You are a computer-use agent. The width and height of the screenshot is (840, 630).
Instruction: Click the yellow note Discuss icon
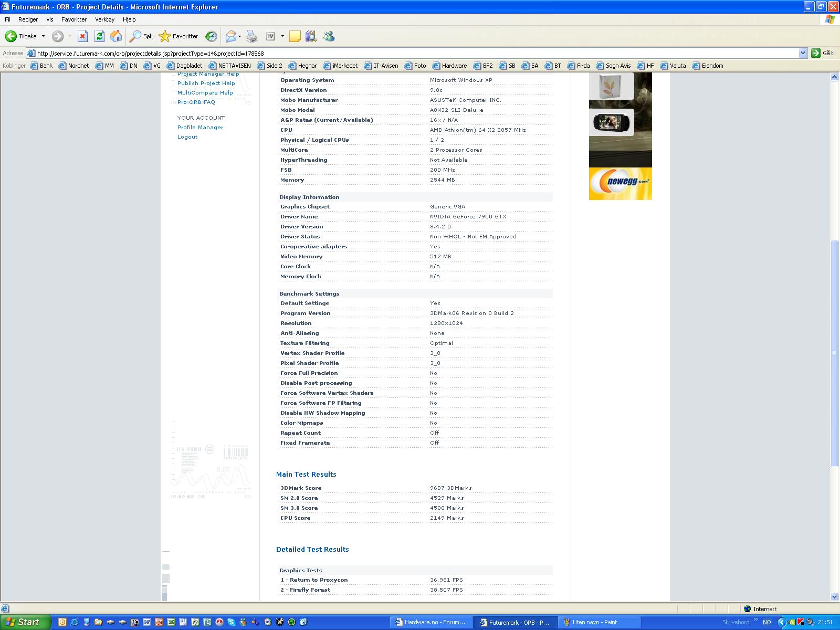[295, 36]
